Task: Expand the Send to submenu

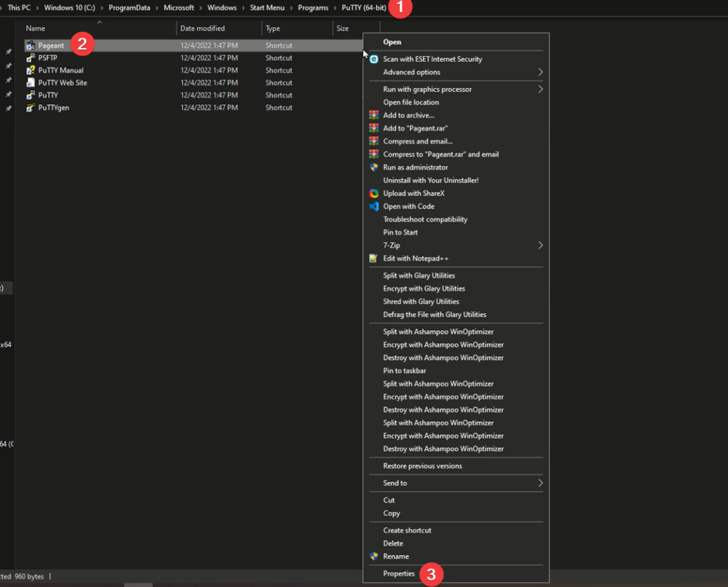Action: (x=540, y=483)
